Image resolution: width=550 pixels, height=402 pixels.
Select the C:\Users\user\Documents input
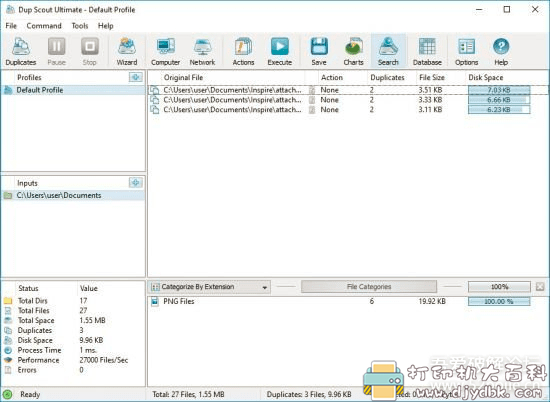[x=73, y=195]
